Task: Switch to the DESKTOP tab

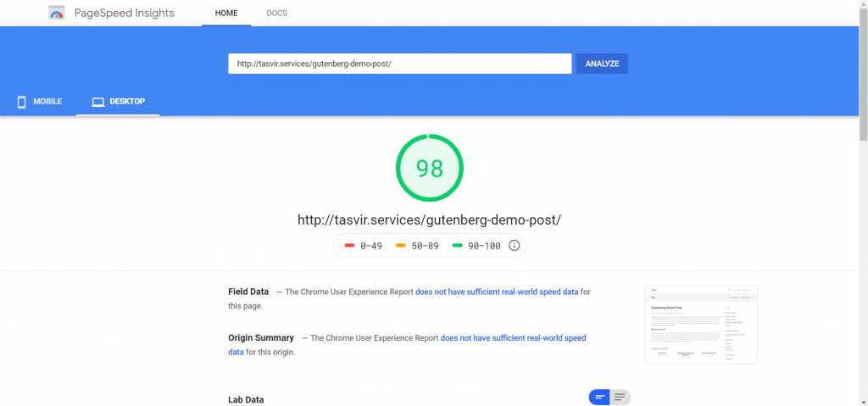Action: pos(118,102)
